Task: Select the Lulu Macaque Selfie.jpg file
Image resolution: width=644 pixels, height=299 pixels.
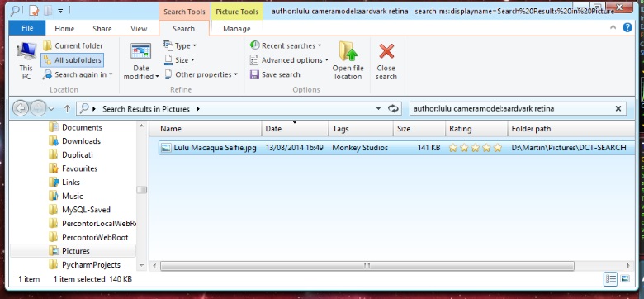Action: pos(215,148)
